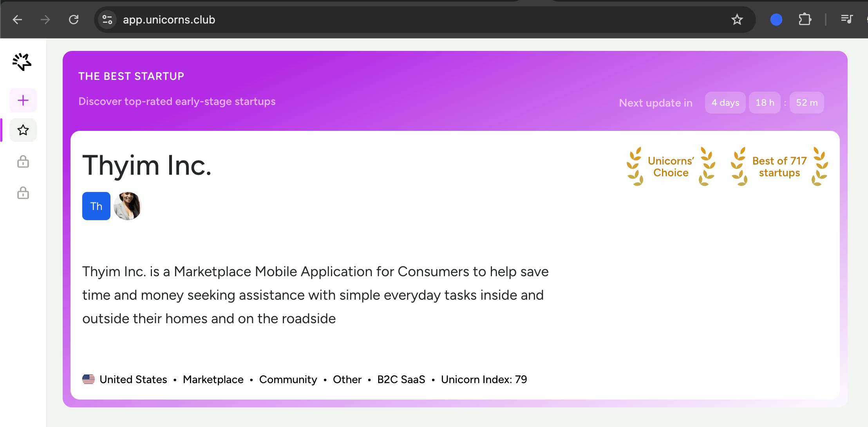Click the 4 days countdown chip
Viewport: 868px width, 427px height.
(725, 103)
